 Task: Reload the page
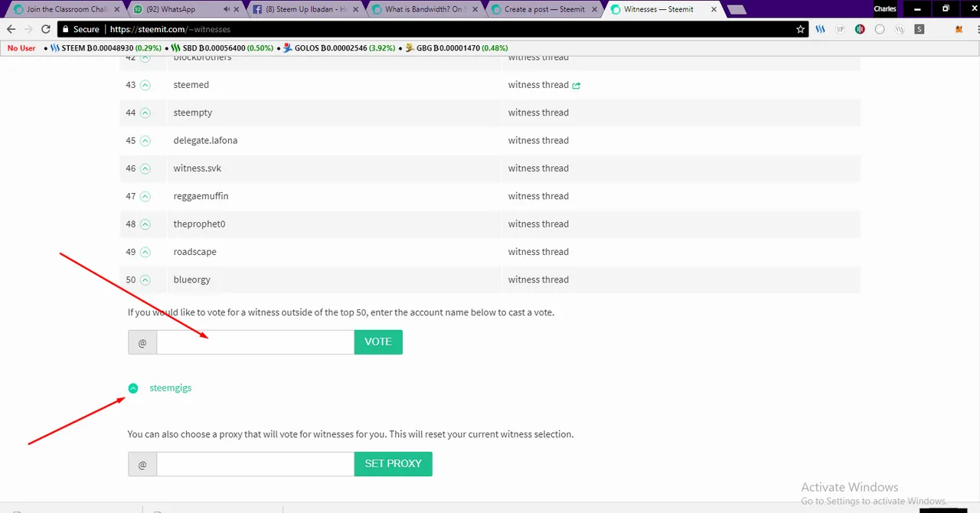[46, 29]
